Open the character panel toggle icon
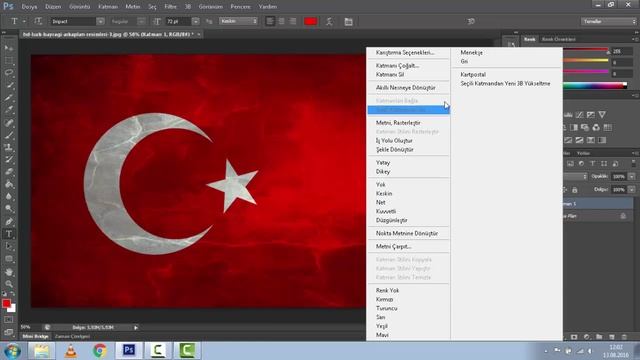The image size is (640, 360). 348,21
